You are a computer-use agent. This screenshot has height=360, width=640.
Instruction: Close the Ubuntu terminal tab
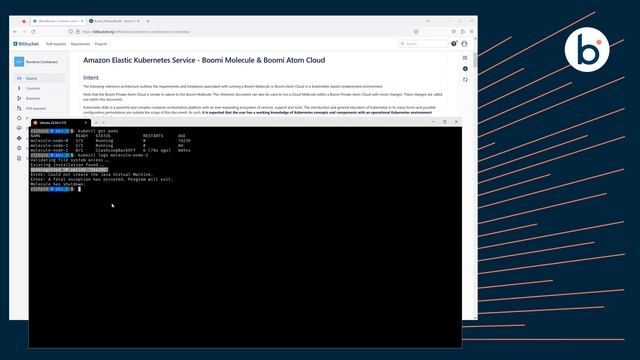86,122
